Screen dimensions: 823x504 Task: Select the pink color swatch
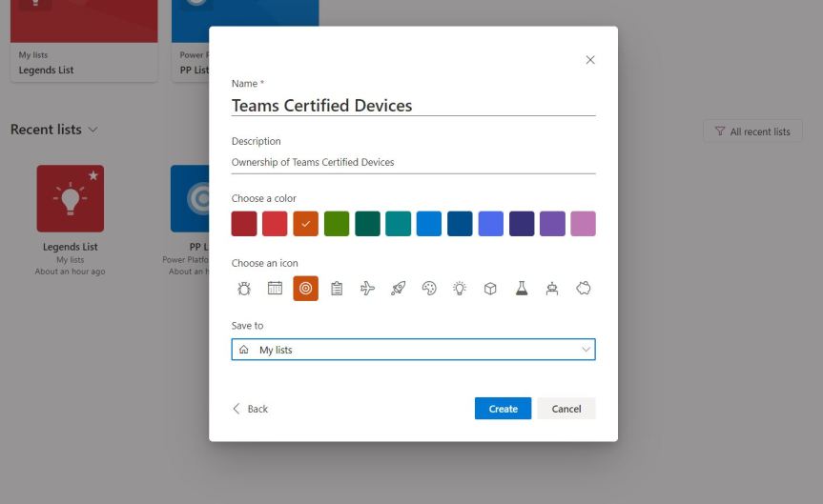(x=583, y=224)
